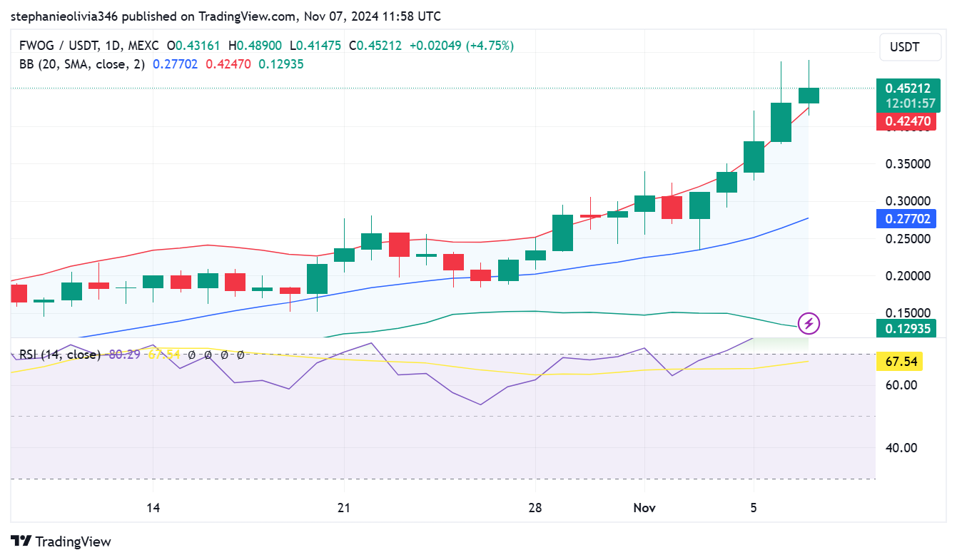The width and height of the screenshot is (957, 560).
Task: Click the date label 14 on time axis
Action: 152,508
